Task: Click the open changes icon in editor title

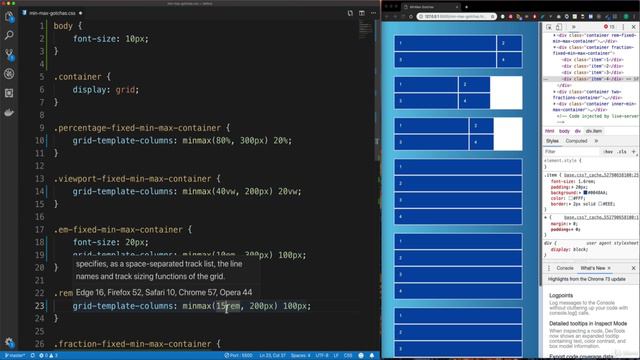Action: tap(350, 13)
